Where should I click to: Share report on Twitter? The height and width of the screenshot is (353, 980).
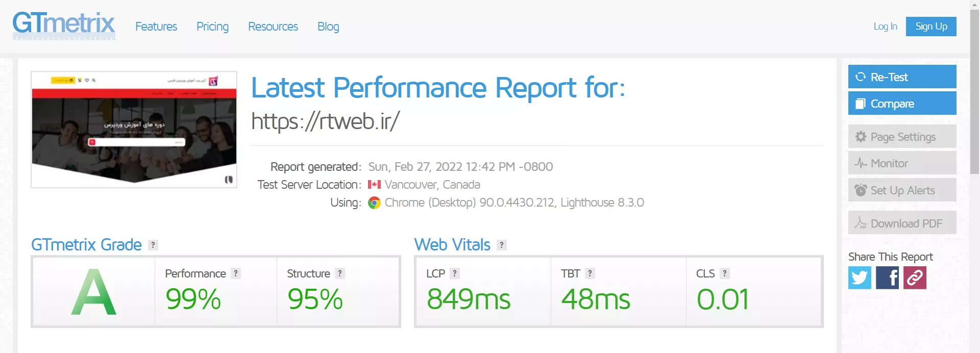click(860, 278)
